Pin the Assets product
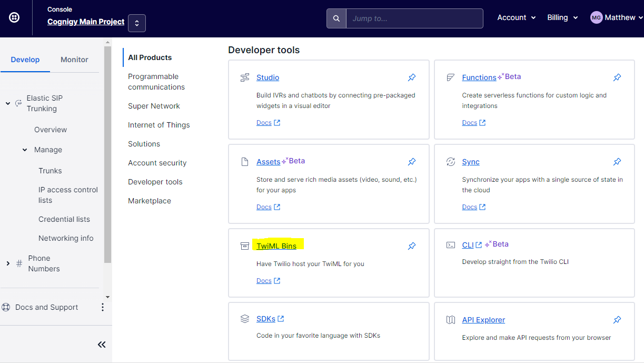Screen dimensions: 644x363 [x=412, y=162]
